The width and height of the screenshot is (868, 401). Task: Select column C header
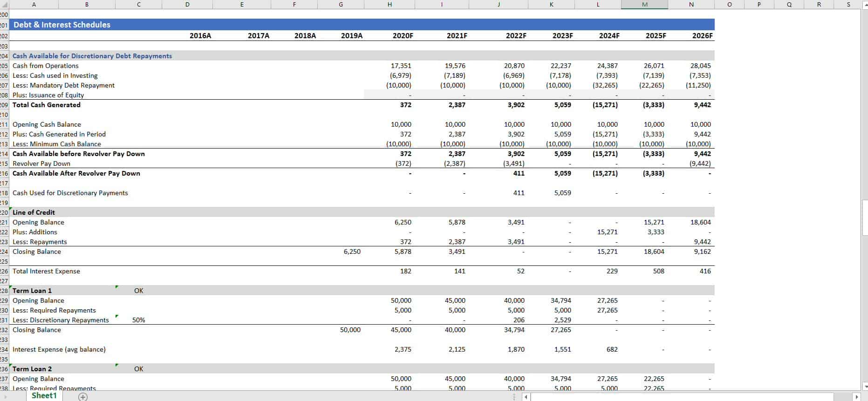(138, 4)
